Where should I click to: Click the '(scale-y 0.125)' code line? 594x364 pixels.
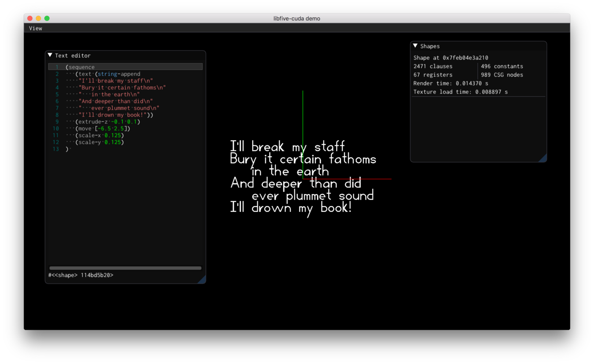(99, 142)
